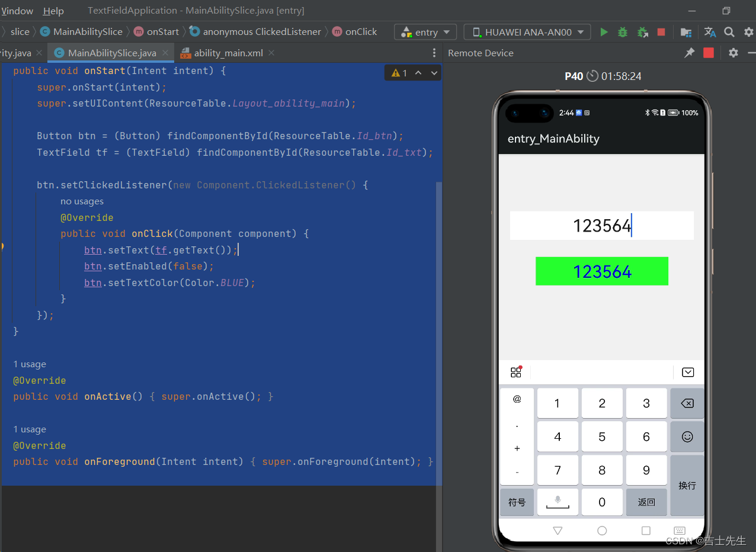Open the warning inspection indicator

tap(399, 73)
